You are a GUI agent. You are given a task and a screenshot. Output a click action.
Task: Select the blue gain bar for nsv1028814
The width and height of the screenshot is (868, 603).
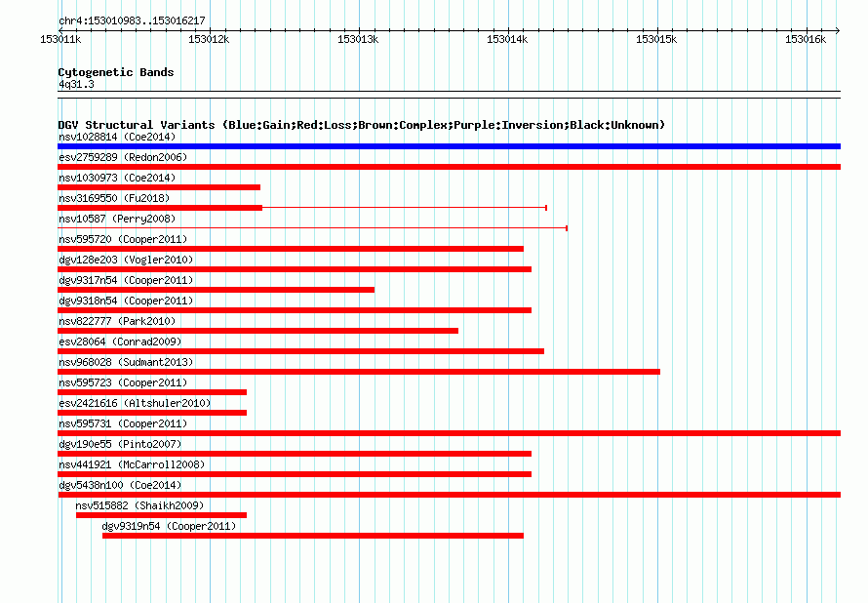(449, 146)
